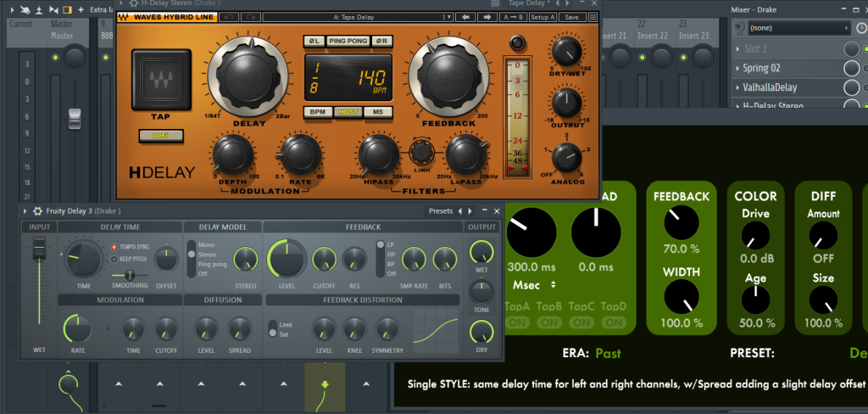The image size is (868, 414).
Task: Toggle KEEP PITCH in Fruity Delay 3
Action: (115, 259)
